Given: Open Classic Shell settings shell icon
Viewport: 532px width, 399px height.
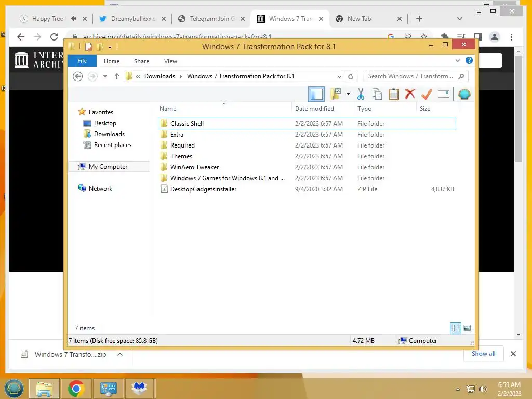Looking at the screenshot, I should click(x=464, y=94).
